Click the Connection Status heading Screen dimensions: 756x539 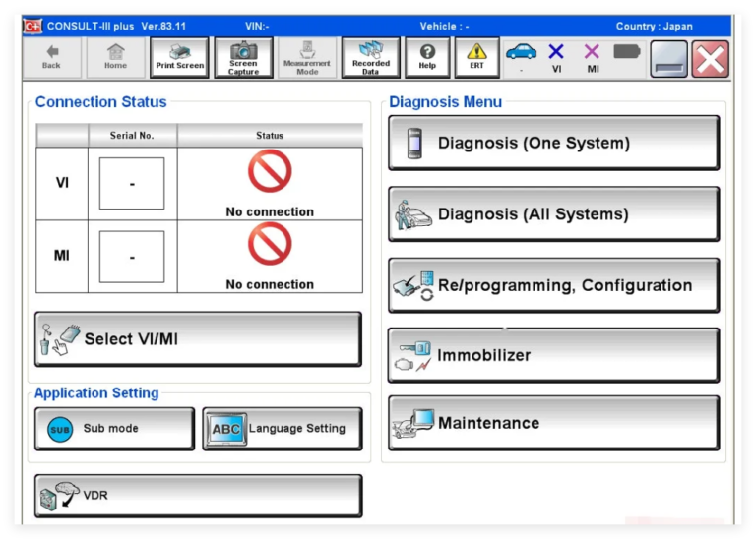click(x=100, y=102)
